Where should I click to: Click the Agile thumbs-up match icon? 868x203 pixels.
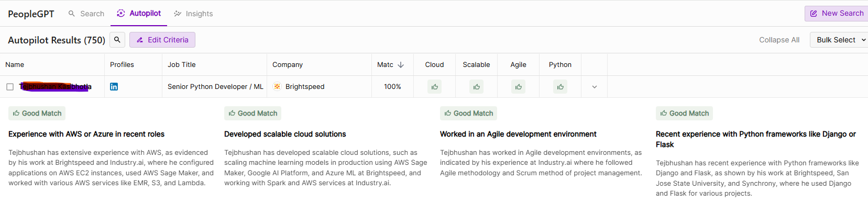click(518, 87)
